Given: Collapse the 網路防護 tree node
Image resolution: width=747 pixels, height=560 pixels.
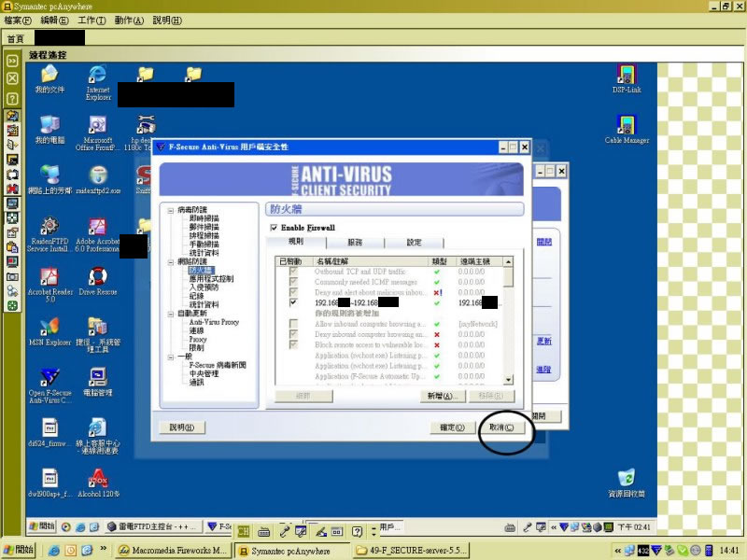Looking at the screenshot, I should coord(171,262).
